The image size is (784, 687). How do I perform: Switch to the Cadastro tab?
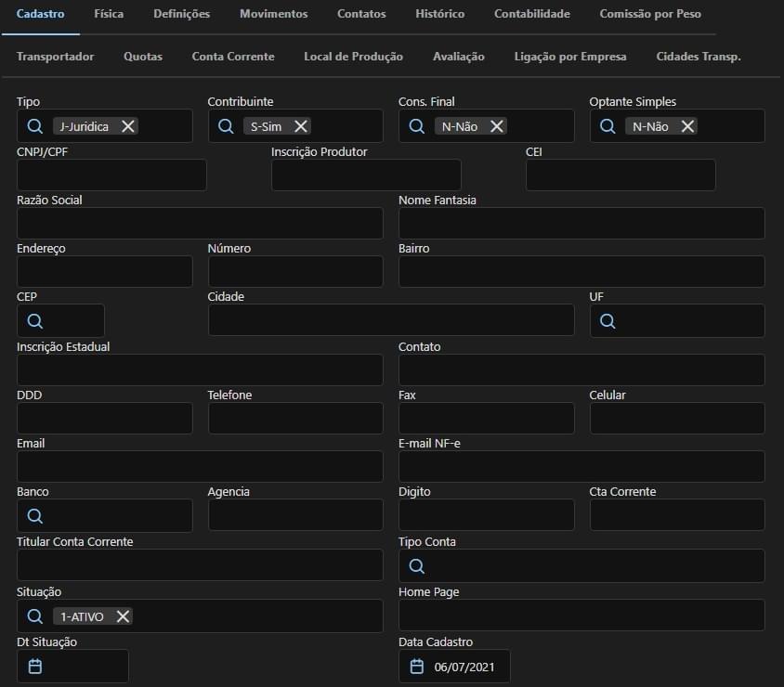[41, 14]
